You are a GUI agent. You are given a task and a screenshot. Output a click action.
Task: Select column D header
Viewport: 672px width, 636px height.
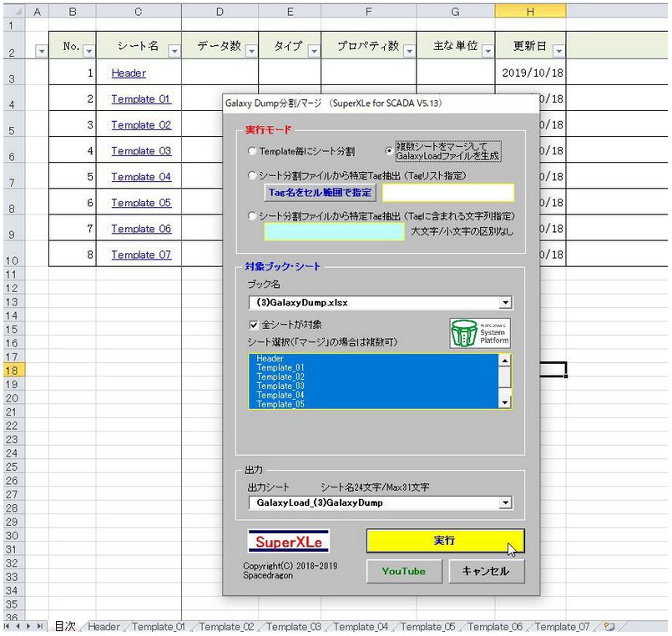pos(220,12)
